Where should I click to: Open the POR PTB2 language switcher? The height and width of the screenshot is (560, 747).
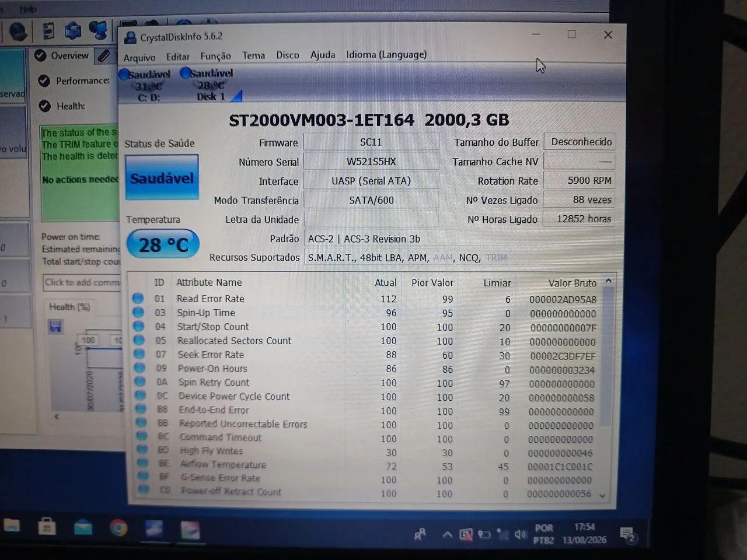(543, 534)
